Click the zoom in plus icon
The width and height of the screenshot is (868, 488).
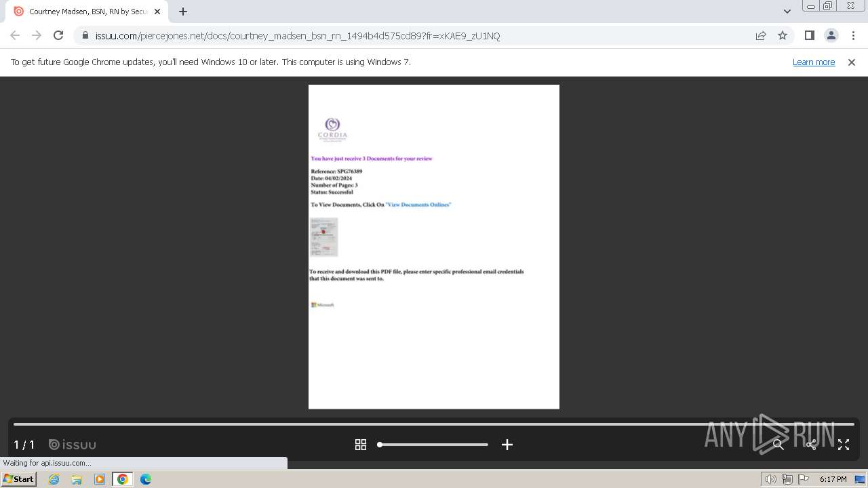coord(507,445)
